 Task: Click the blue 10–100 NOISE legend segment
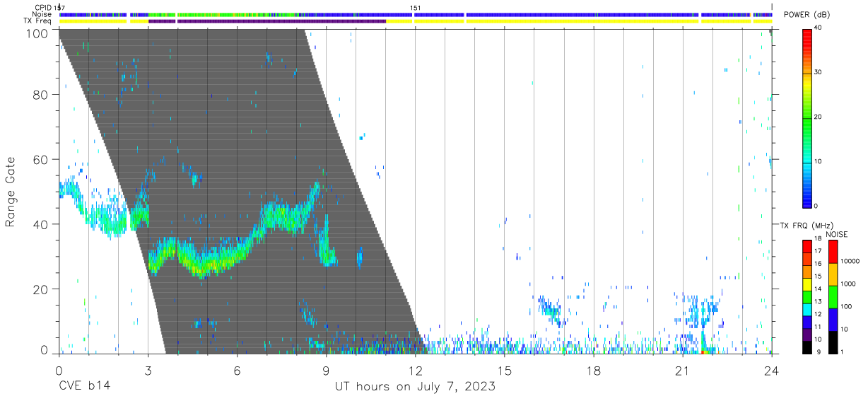tap(833, 319)
